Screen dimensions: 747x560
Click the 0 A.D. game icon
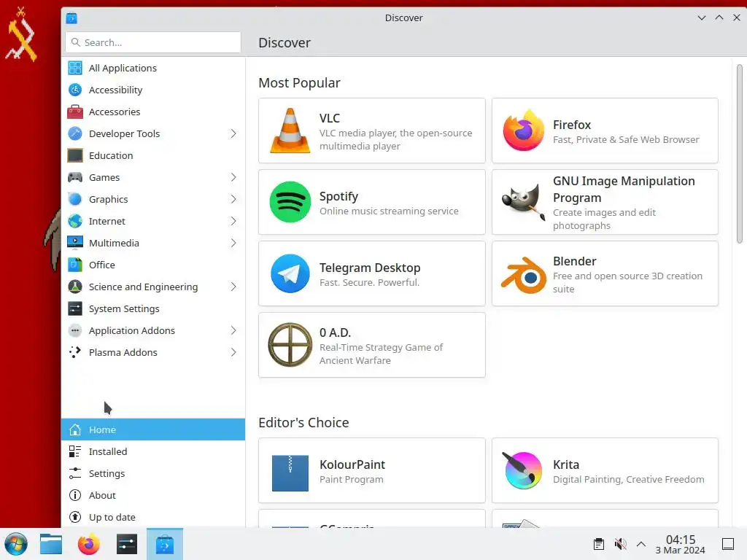pyautogui.click(x=290, y=345)
